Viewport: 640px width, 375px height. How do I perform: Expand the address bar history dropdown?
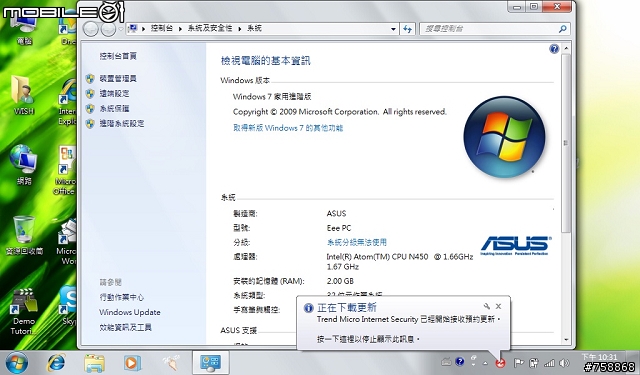pyautogui.click(x=393, y=29)
